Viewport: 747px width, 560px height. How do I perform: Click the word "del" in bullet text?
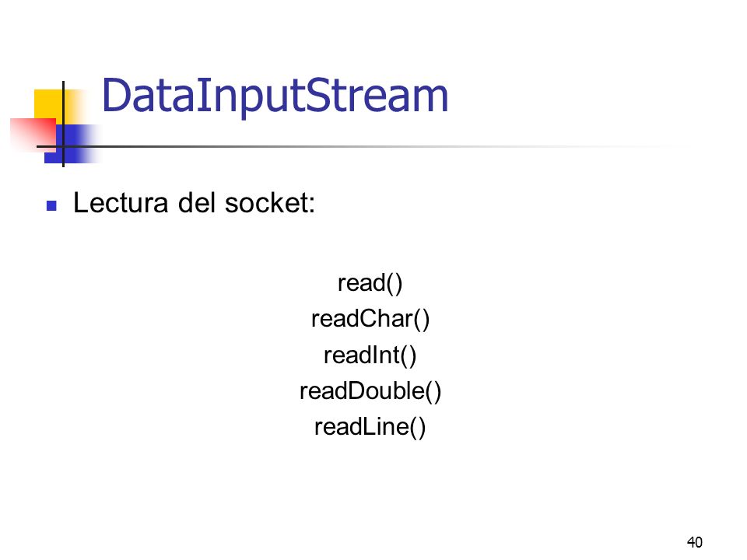(196, 203)
